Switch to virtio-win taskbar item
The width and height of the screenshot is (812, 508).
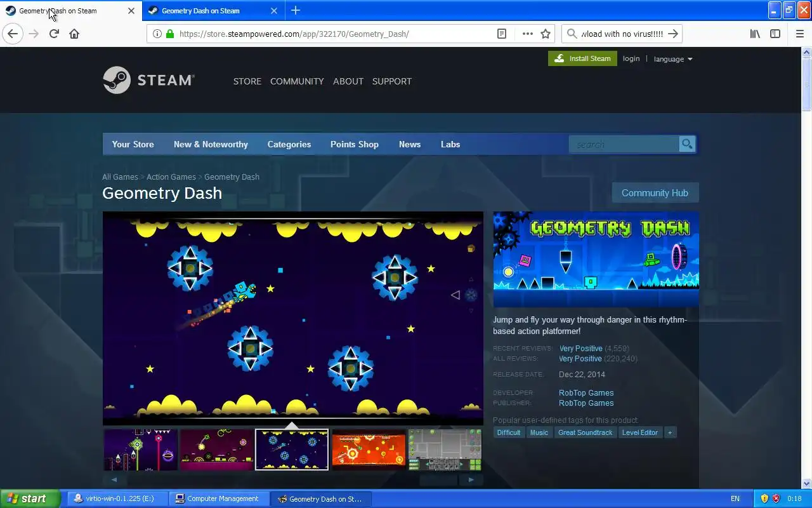[x=118, y=498]
